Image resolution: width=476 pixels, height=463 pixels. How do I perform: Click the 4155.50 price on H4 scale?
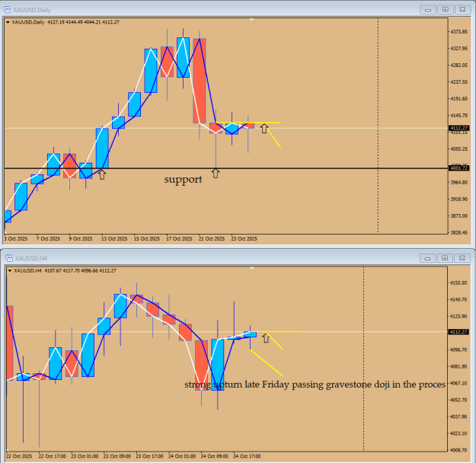coord(458,283)
